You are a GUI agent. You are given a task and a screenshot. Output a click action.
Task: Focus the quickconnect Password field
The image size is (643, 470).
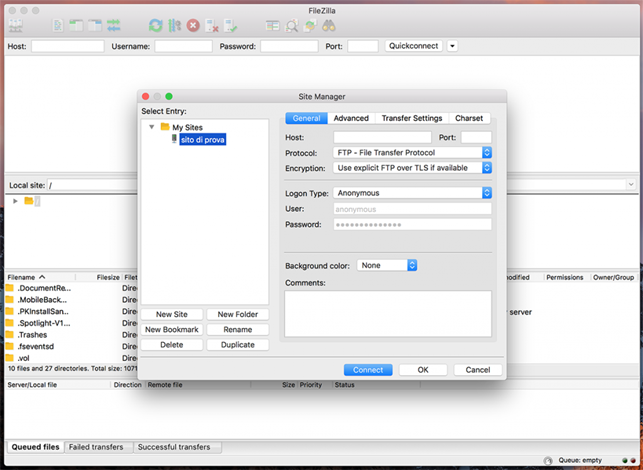[x=289, y=46]
